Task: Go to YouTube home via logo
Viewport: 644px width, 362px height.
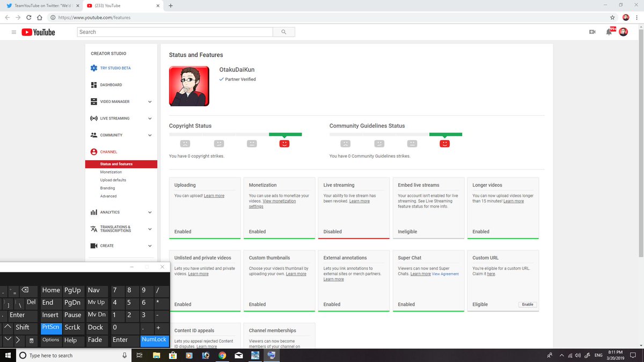Action: [38, 32]
